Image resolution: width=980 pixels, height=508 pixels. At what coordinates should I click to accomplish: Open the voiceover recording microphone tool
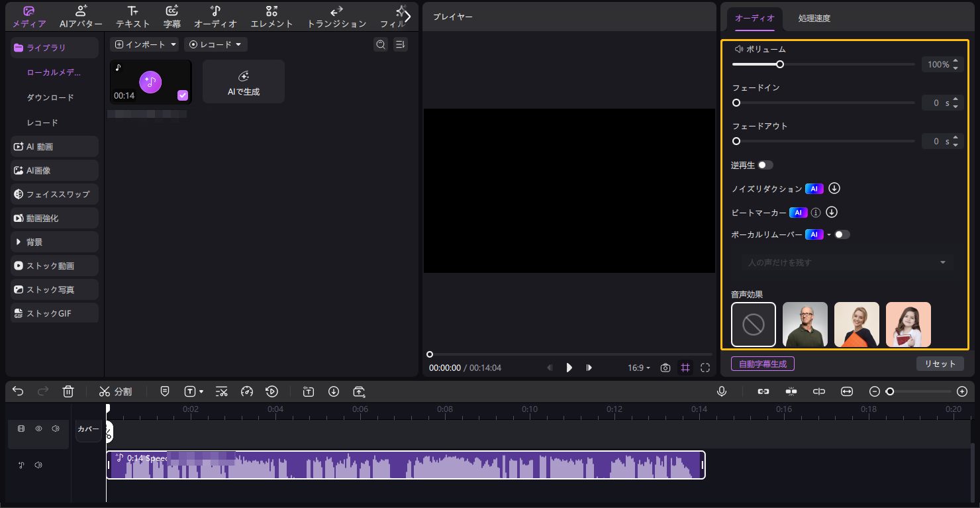coord(722,391)
